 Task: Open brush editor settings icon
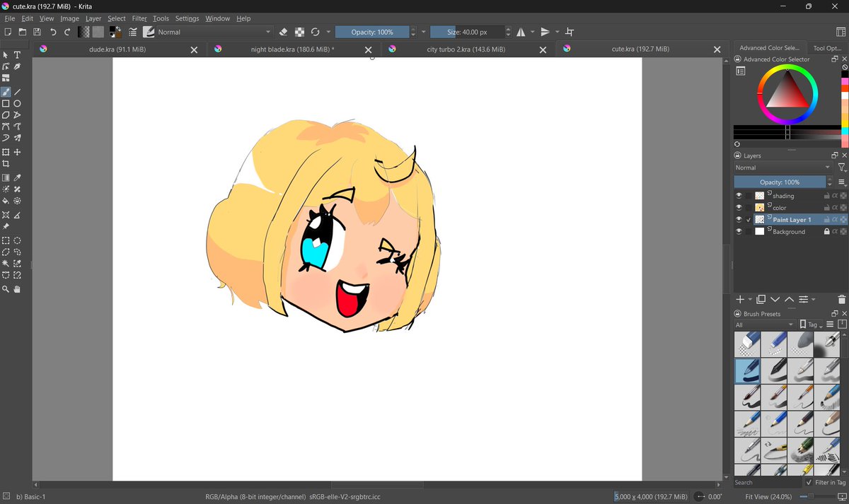(x=132, y=32)
